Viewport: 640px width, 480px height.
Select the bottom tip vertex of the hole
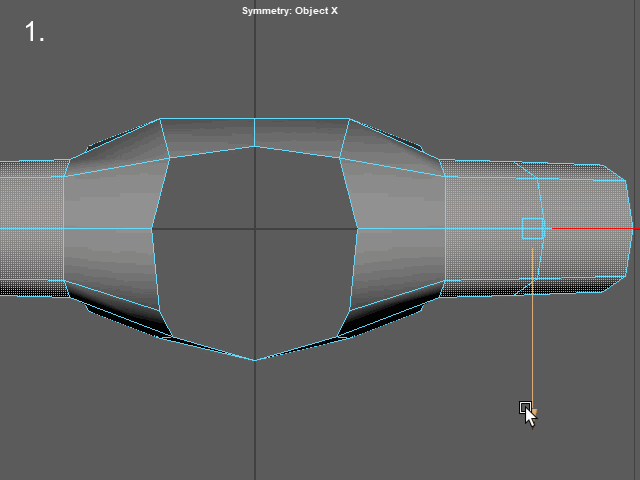coord(255,359)
